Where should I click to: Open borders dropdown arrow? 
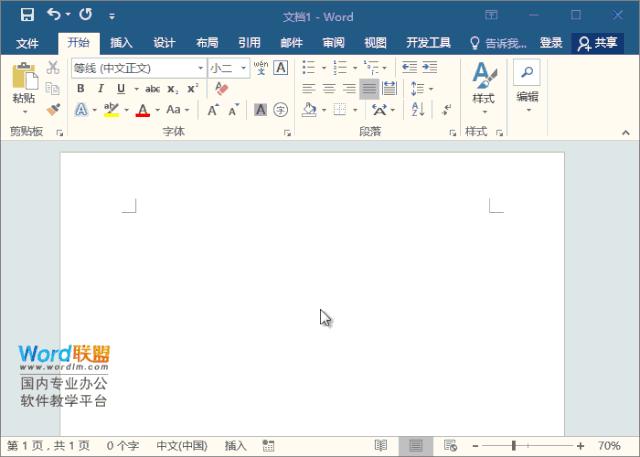(355, 110)
